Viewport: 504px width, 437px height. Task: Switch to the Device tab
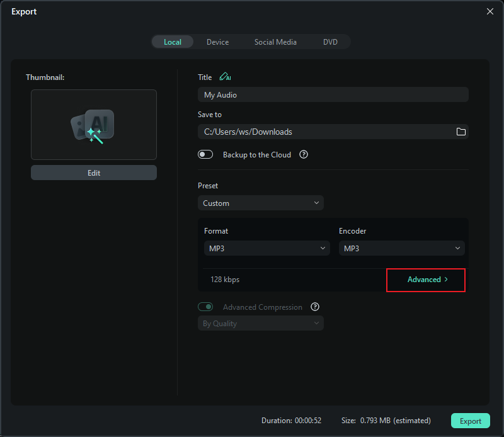(217, 42)
